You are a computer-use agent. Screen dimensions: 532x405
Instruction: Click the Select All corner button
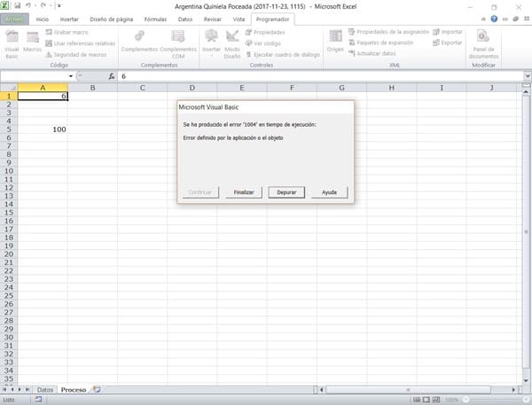(x=9, y=88)
